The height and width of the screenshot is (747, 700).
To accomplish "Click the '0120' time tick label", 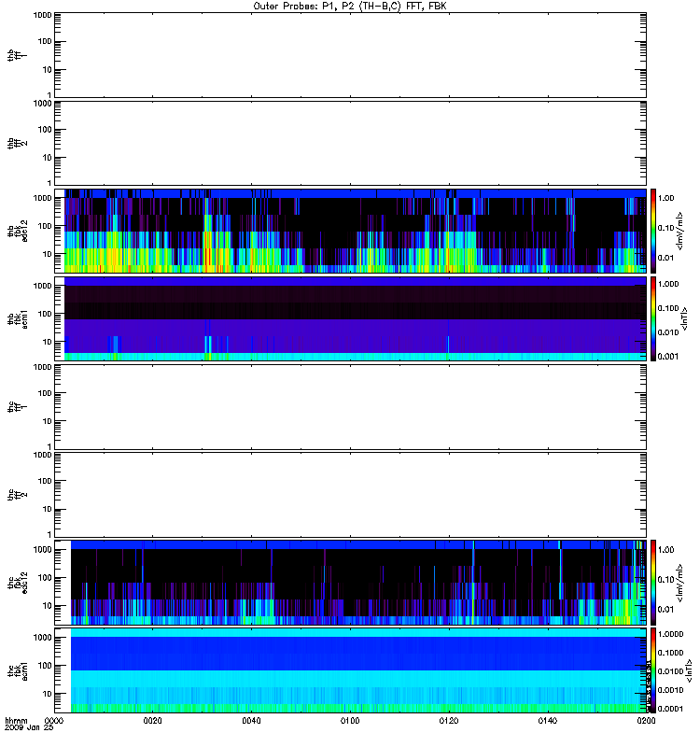I will pos(449,721).
